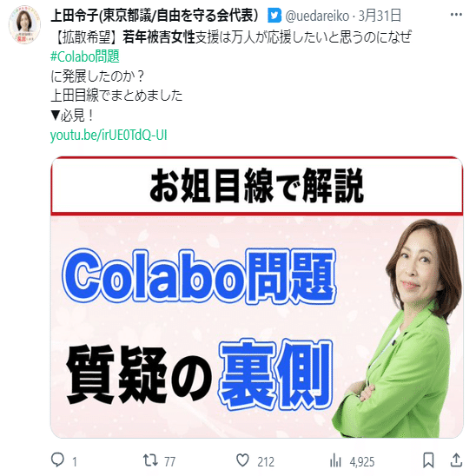The image size is (476, 476).
Task: Open the three-dot more options menu
Action: pos(456,15)
